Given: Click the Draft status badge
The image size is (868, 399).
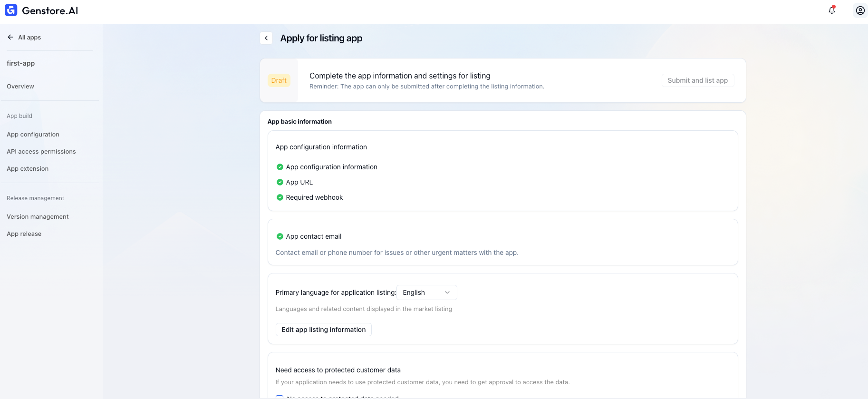Looking at the screenshot, I should pos(279,80).
